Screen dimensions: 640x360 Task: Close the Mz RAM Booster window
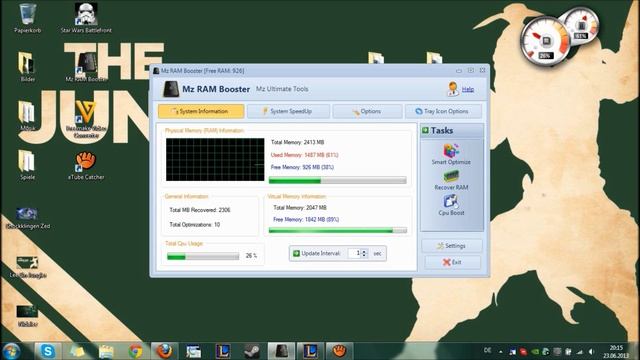tap(482, 71)
